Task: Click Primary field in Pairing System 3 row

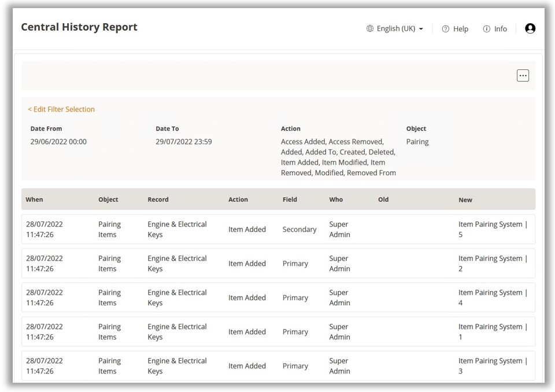Action: click(295, 366)
